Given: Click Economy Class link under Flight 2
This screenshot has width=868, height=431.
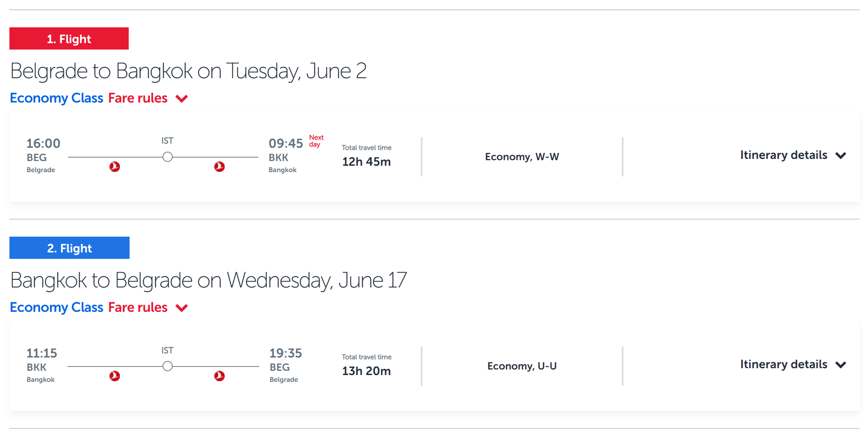Looking at the screenshot, I should (x=56, y=307).
